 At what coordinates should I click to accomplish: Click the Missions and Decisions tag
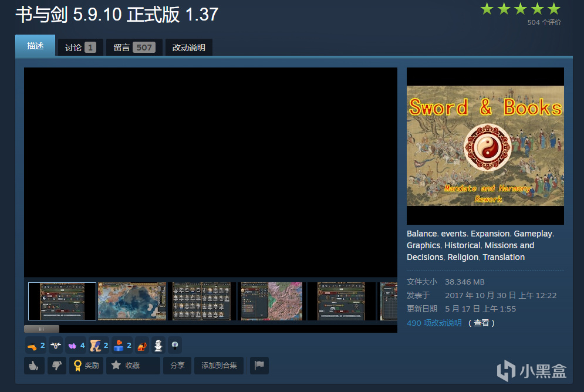(x=470, y=251)
